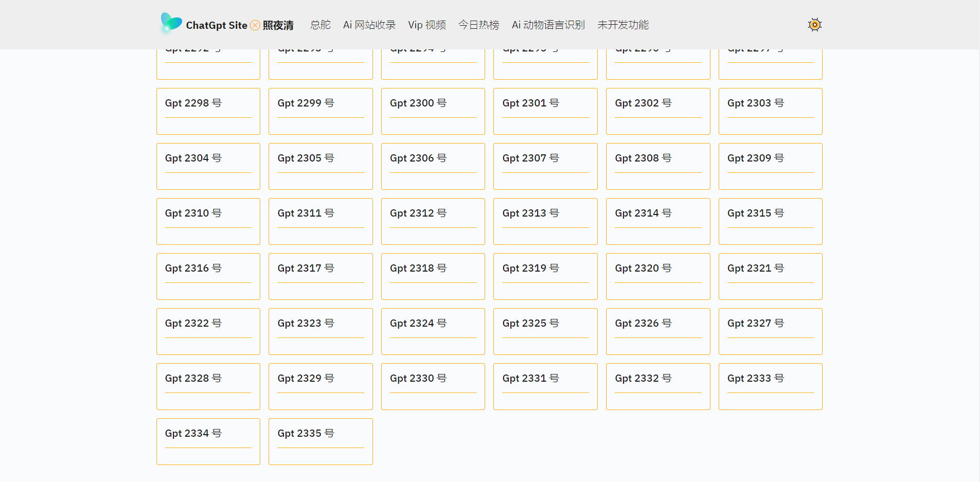This screenshot has width=980, height=482.
Task: Open the Gpt 2298 号 card
Action: pyautogui.click(x=208, y=111)
